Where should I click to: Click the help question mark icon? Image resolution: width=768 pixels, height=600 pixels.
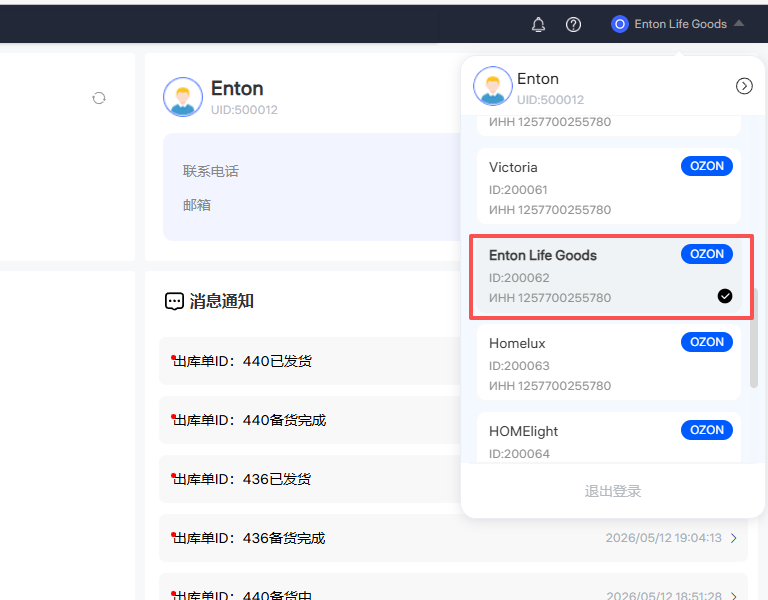(x=573, y=24)
